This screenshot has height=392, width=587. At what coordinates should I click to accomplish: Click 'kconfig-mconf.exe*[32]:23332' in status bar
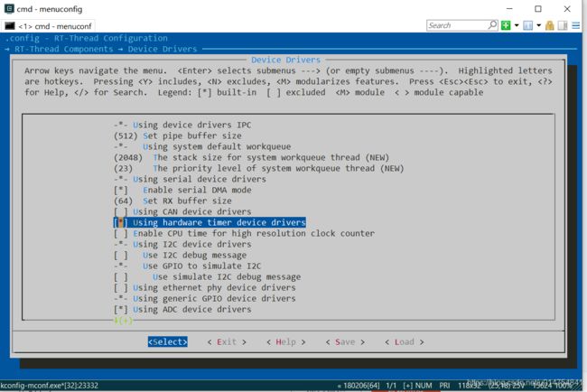click(x=49, y=386)
